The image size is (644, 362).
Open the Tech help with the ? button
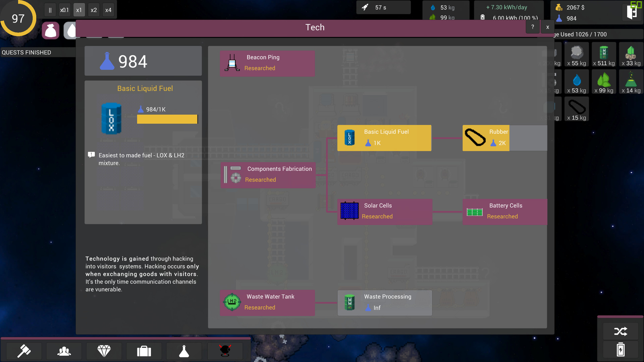point(532,27)
